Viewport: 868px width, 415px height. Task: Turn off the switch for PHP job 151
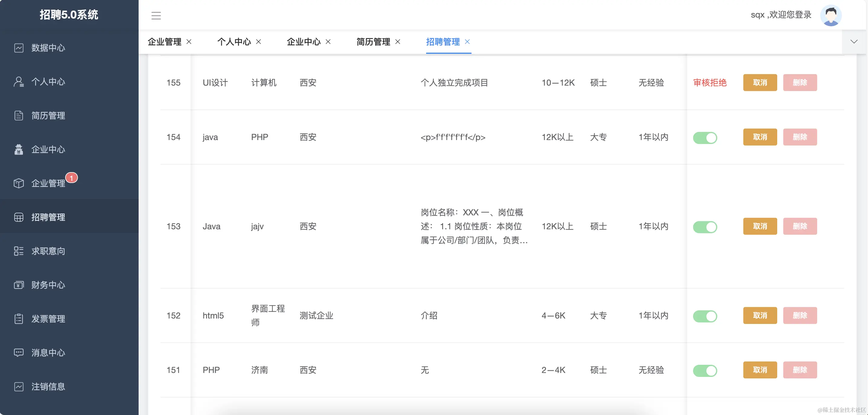coord(705,370)
